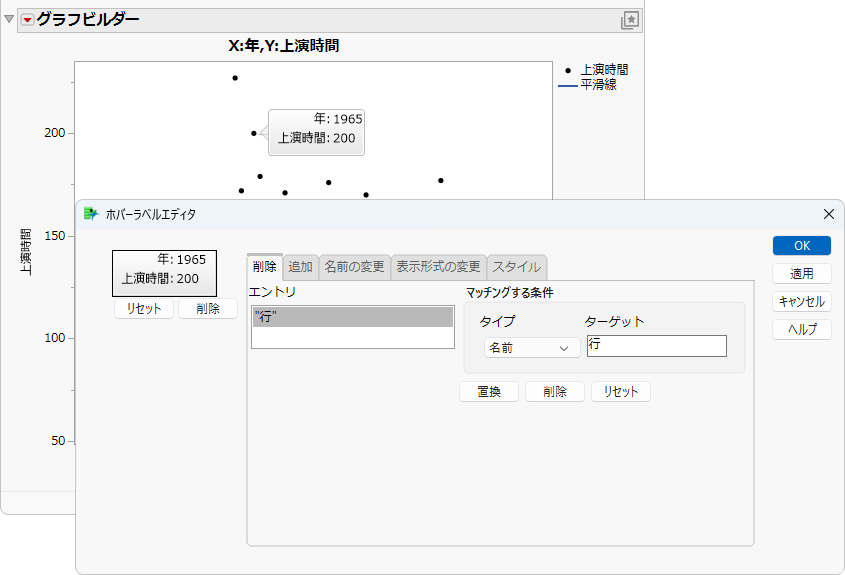The width and height of the screenshot is (845, 575).
Task: Collapse the グラフビルダー outline with the gray triangle
Action: tap(9, 19)
